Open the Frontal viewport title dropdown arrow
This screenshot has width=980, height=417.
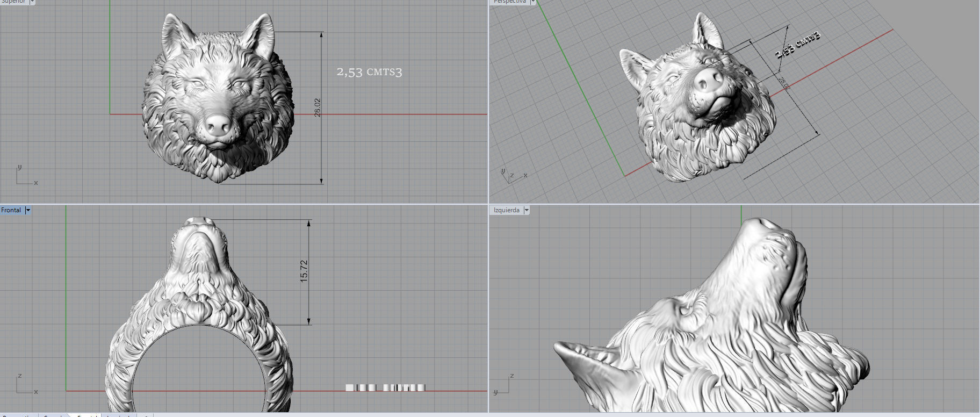28,210
